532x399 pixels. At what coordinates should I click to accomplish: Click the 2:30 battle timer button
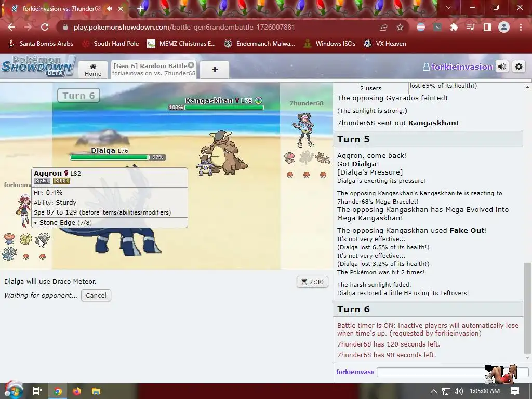point(312,282)
